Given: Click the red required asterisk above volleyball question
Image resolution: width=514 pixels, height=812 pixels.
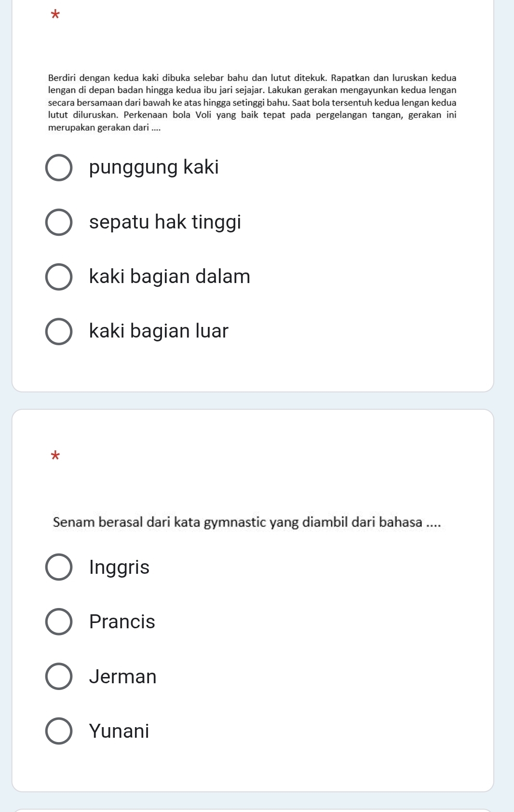Looking at the screenshot, I should (55, 14).
